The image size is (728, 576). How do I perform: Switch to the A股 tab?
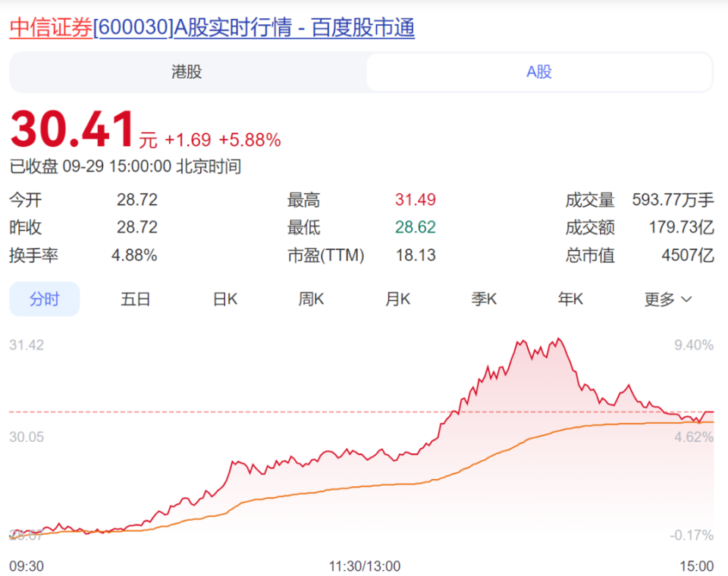coord(539,73)
